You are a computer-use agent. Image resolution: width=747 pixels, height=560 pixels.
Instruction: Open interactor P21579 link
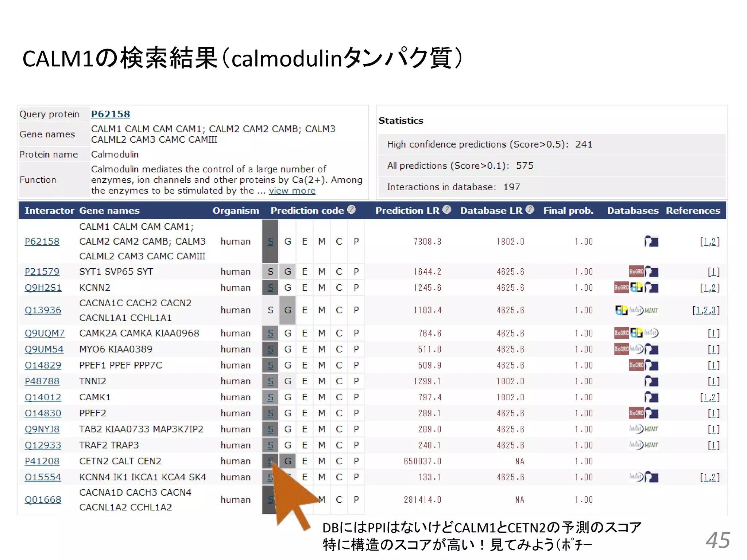tap(42, 272)
